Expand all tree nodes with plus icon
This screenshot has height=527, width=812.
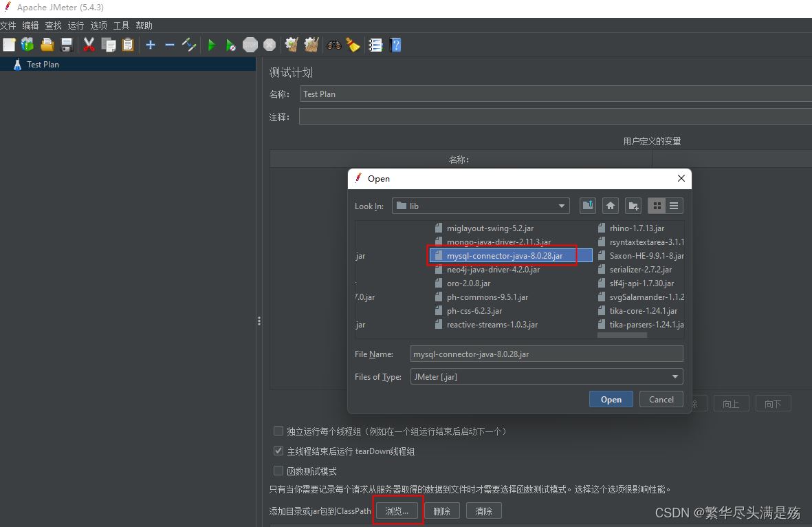pyautogui.click(x=150, y=45)
